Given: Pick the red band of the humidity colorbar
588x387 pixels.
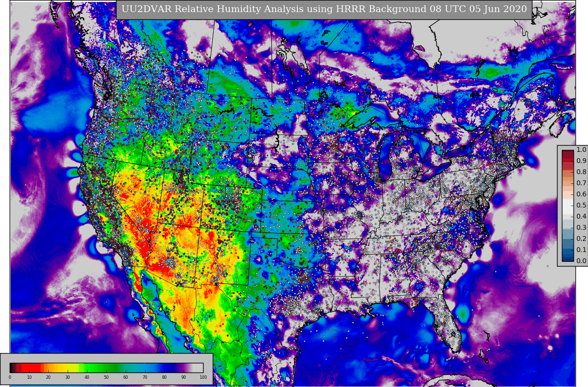Looking at the screenshot, I should 31,368.
